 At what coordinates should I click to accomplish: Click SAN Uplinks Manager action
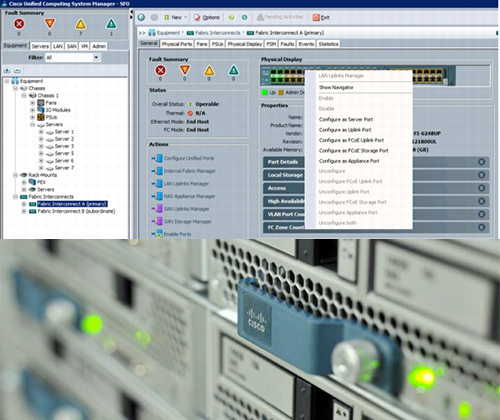186,209
